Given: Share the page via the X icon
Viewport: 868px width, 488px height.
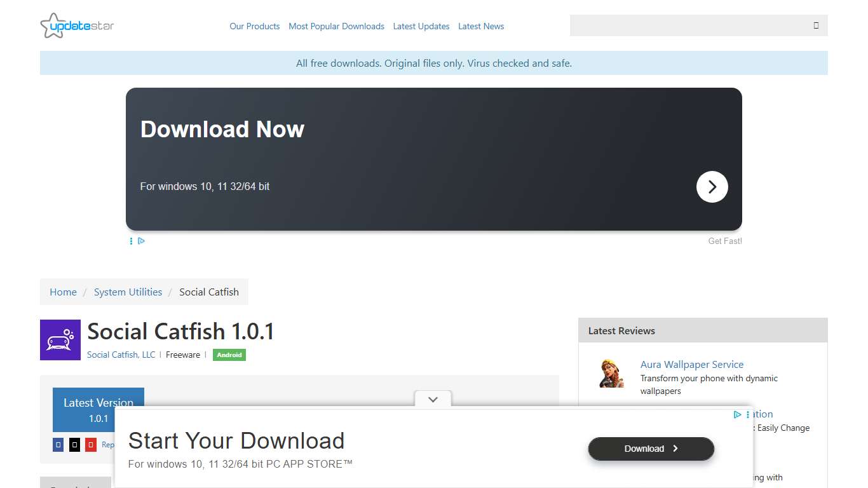Looking at the screenshot, I should coord(74,445).
